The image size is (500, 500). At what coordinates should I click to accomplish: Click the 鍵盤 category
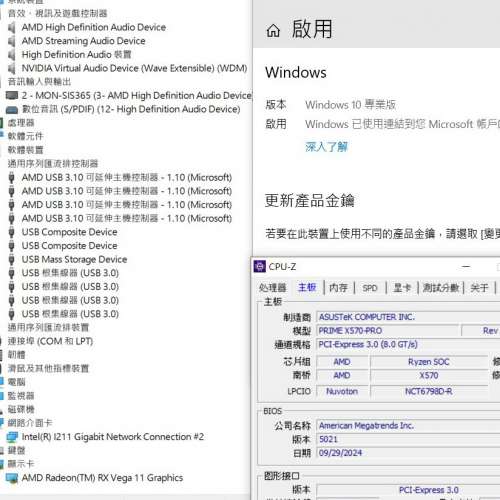(16, 451)
